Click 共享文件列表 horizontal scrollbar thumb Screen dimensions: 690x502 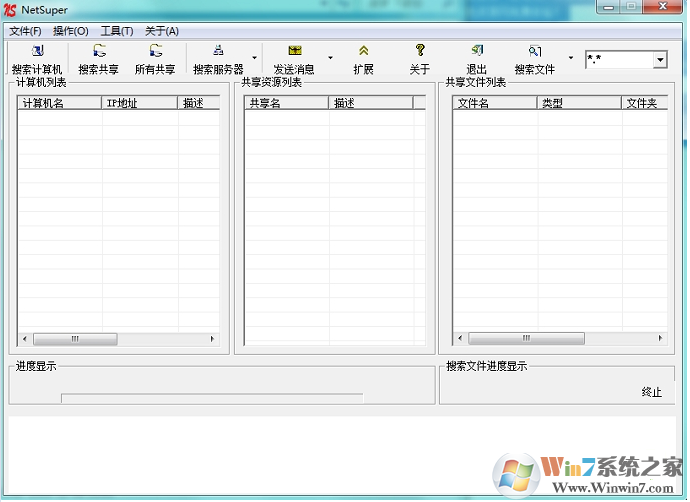pyautogui.click(x=526, y=338)
